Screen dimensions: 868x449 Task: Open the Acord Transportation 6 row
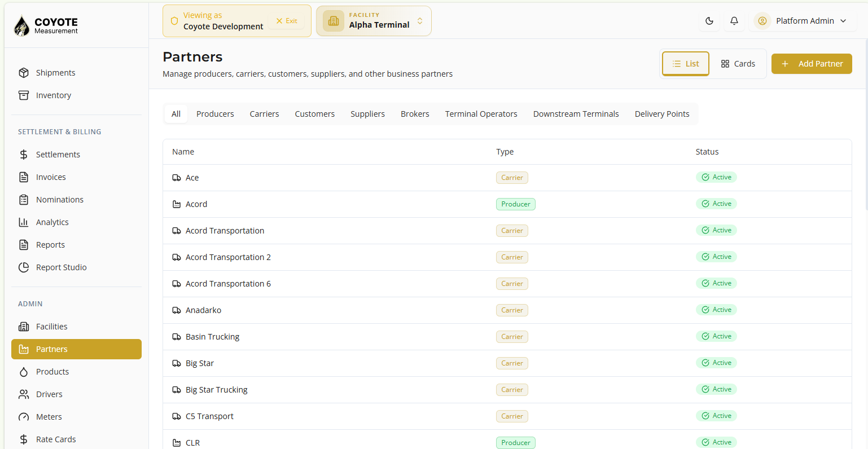507,284
